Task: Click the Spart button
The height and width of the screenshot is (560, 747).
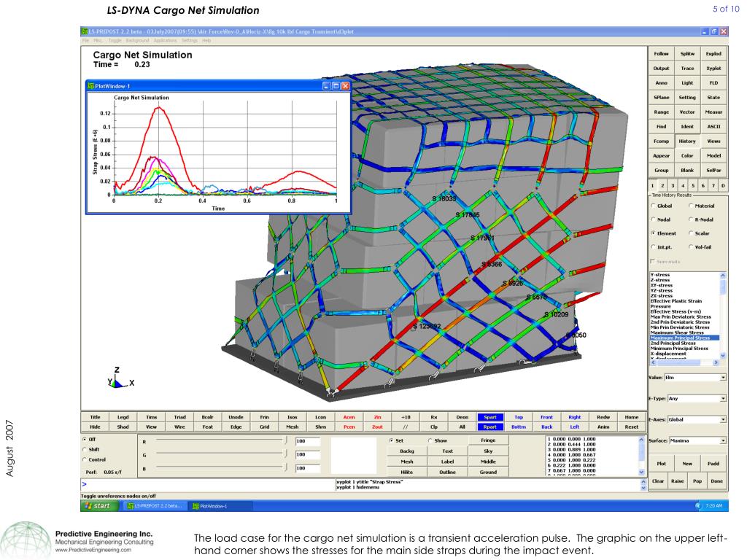Action: click(x=490, y=417)
